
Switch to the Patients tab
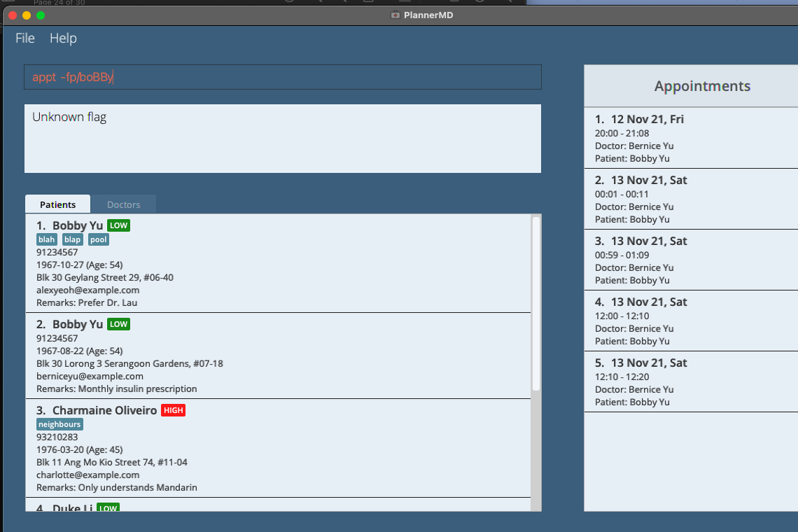(x=57, y=204)
